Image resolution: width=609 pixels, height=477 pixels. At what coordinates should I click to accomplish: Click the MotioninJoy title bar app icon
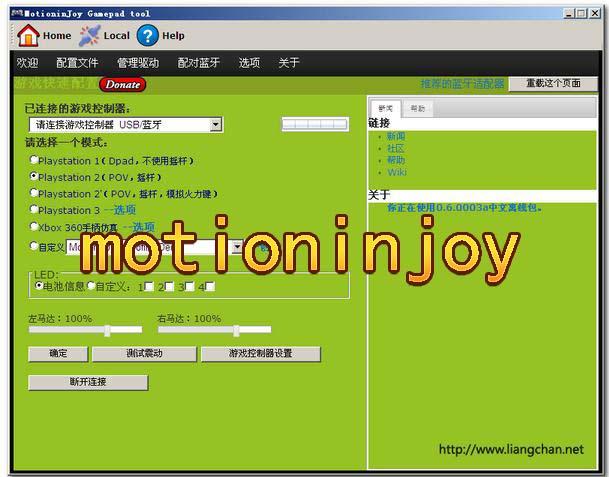coord(17,13)
